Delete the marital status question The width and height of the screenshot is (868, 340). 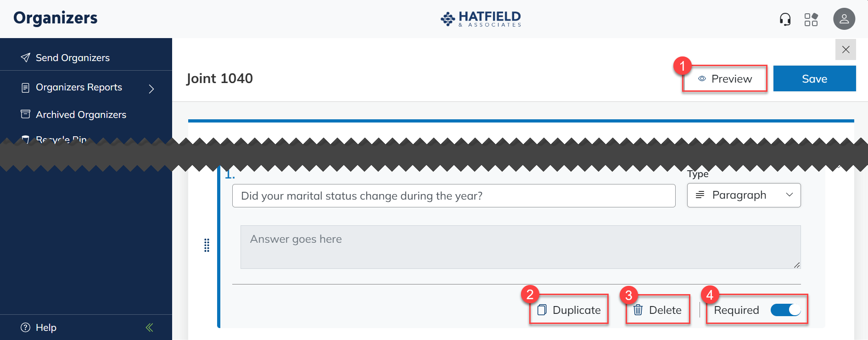click(x=657, y=310)
